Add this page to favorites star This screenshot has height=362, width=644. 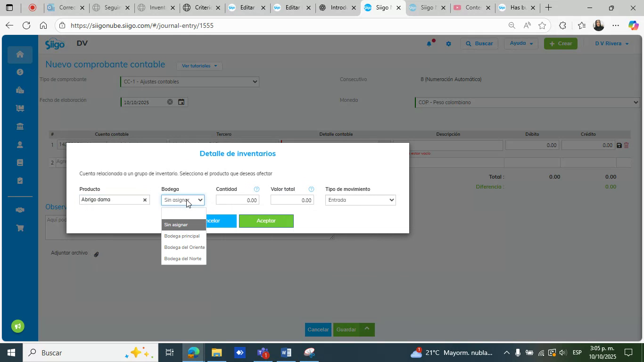542,25
